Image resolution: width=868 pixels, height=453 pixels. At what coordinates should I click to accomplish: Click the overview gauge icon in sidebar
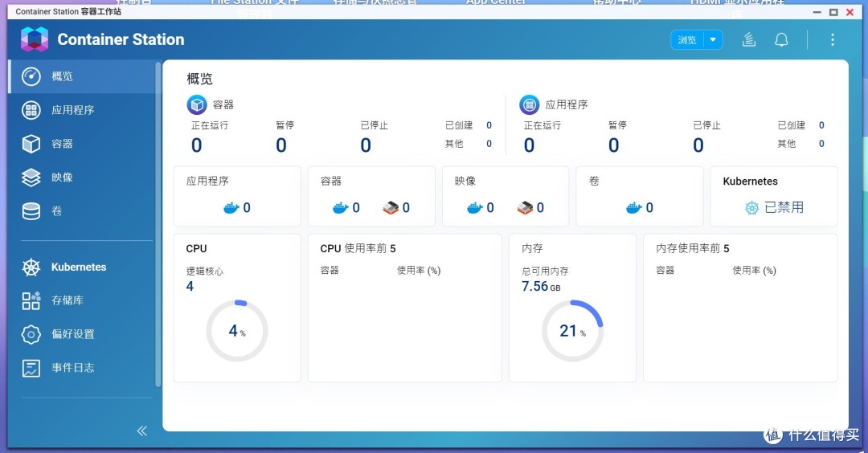31,76
